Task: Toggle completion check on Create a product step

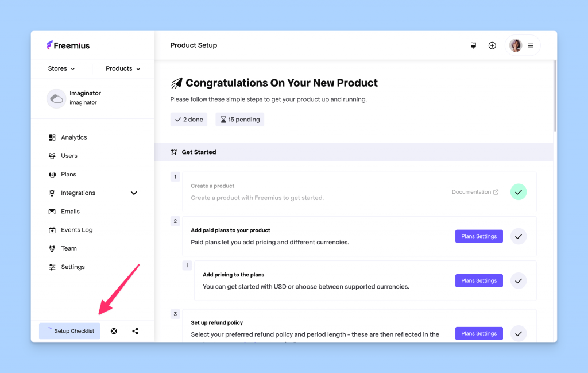Action: [518, 191]
